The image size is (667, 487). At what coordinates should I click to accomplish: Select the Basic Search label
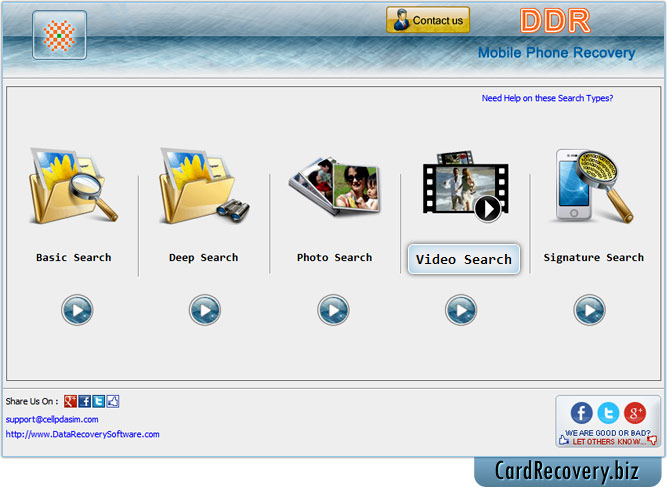[x=74, y=257]
